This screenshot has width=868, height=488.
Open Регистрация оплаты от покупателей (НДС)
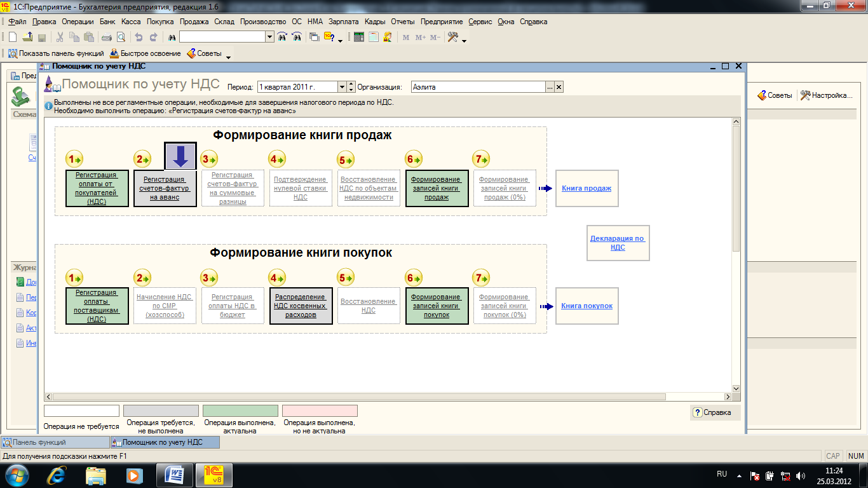(97, 188)
